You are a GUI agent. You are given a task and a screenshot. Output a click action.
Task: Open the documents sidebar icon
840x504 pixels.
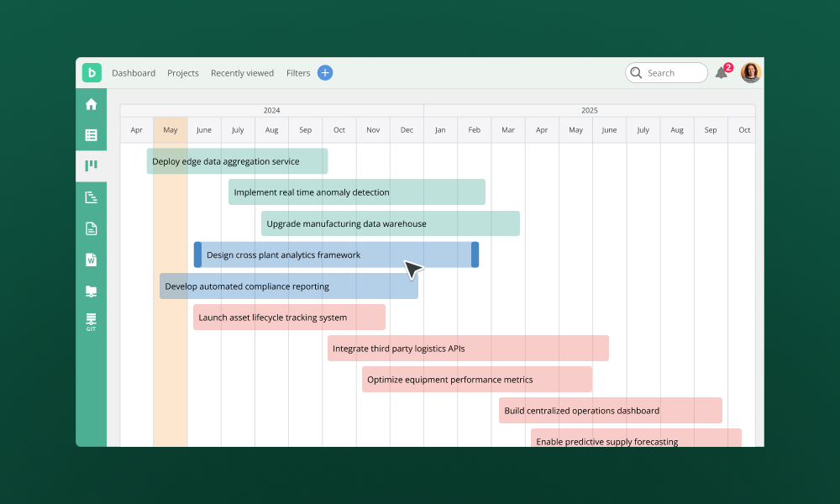pos(92,228)
